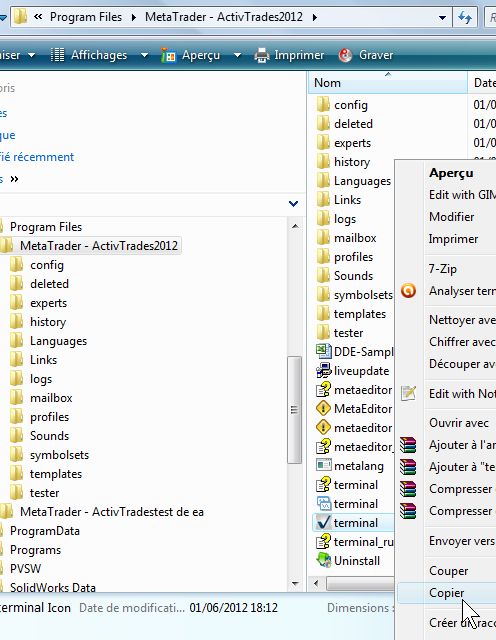Screen dimensions: 496x640
Task: Select the DDE-Sample Excel file icon
Action: 323,351
